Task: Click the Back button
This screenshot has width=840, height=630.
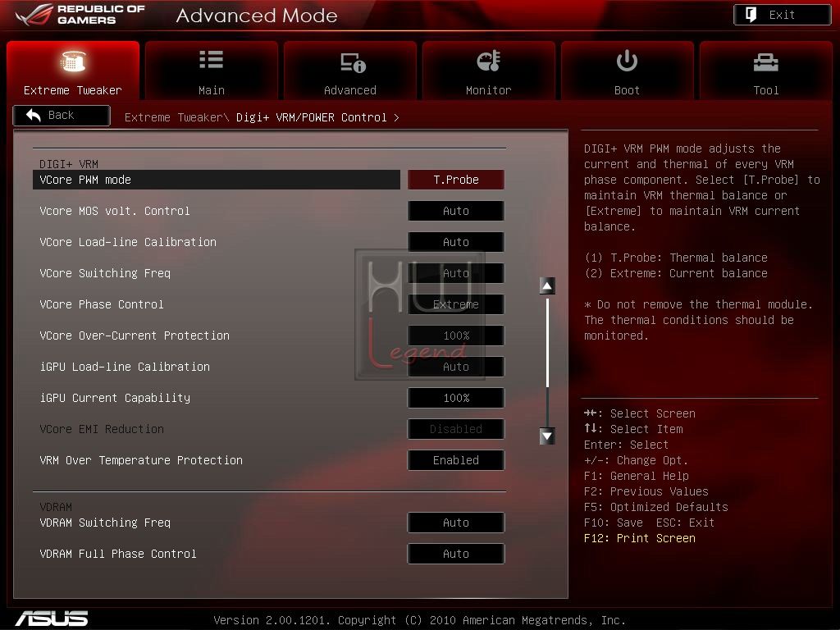Action: click(62, 115)
